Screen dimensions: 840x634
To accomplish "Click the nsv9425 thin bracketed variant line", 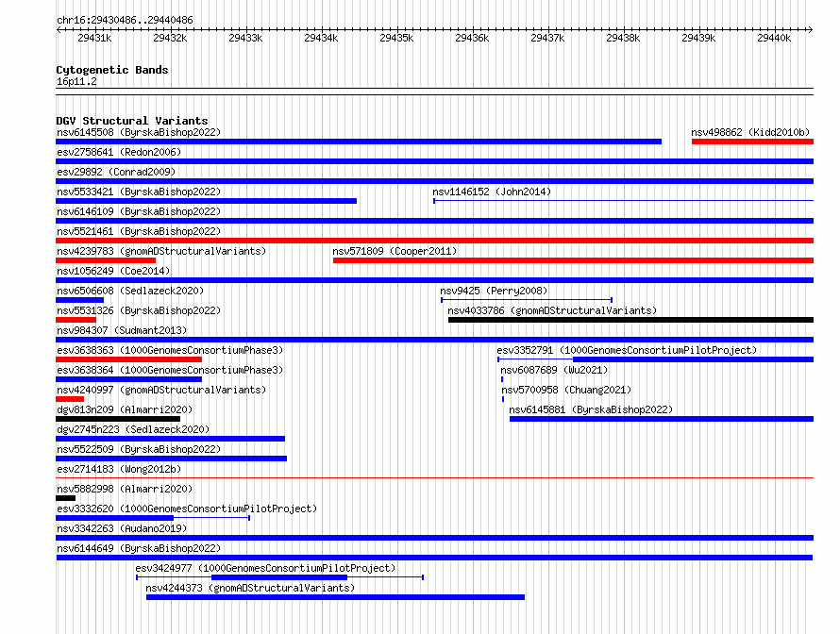I will pos(527,300).
